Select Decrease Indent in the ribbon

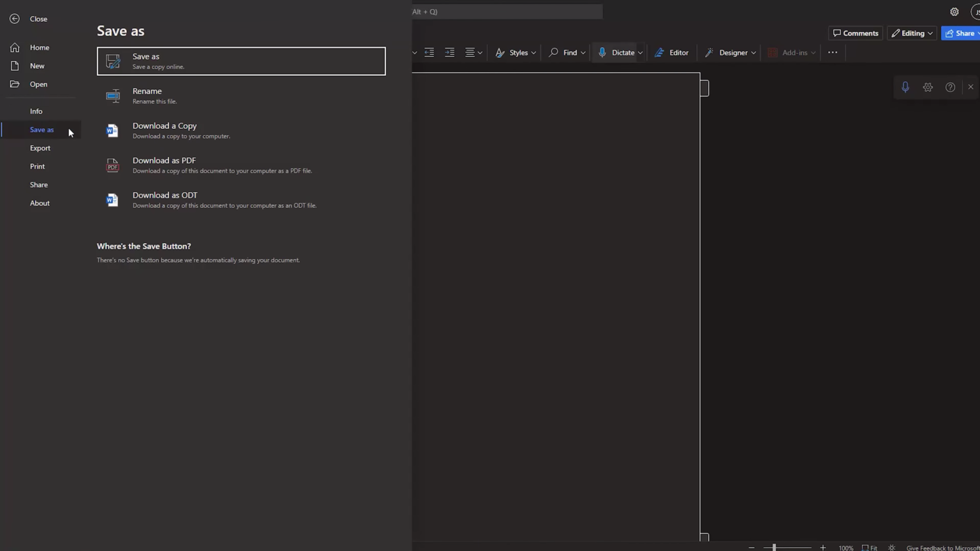coord(429,52)
